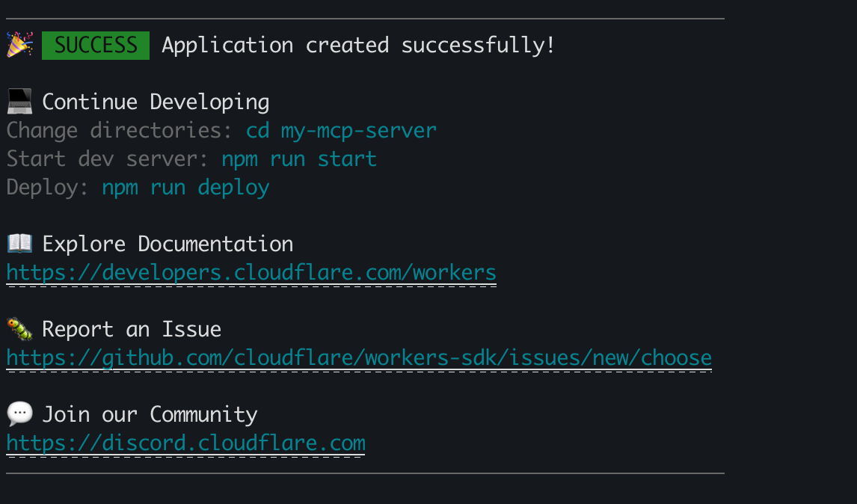This screenshot has width=857, height=504.
Task: Click the cd my-mcp-server command text
Action: (x=341, y=131)
